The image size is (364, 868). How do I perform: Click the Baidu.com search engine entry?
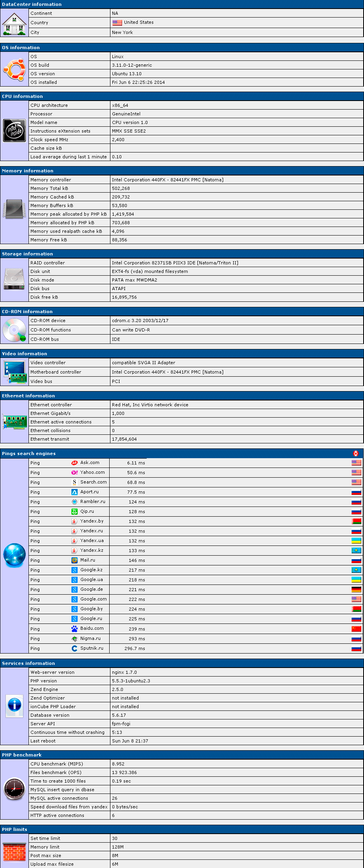92,629
